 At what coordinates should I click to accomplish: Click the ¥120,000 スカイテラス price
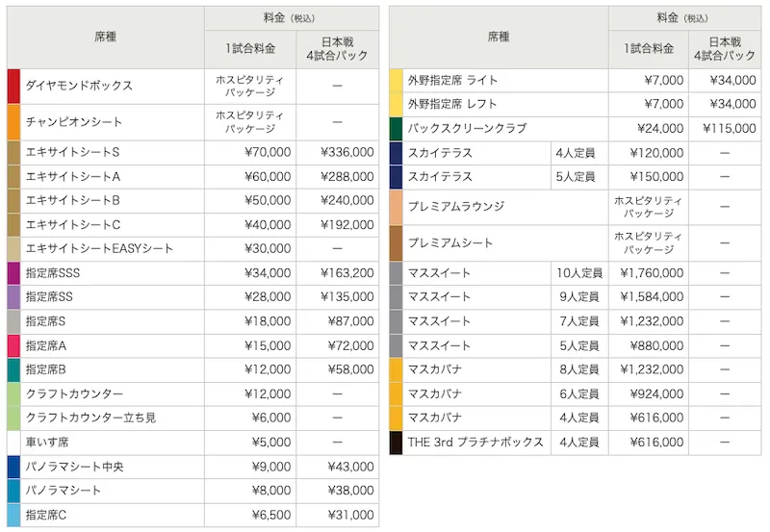coord(657,153)
